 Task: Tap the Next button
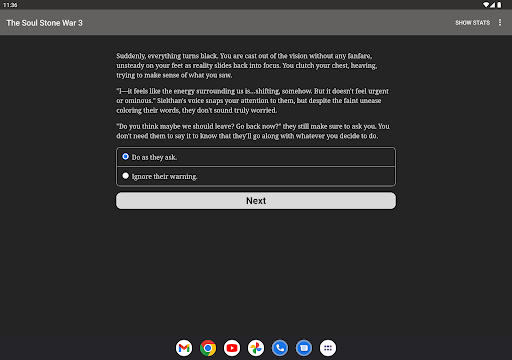pyautogui.click(x=256, y=201)
